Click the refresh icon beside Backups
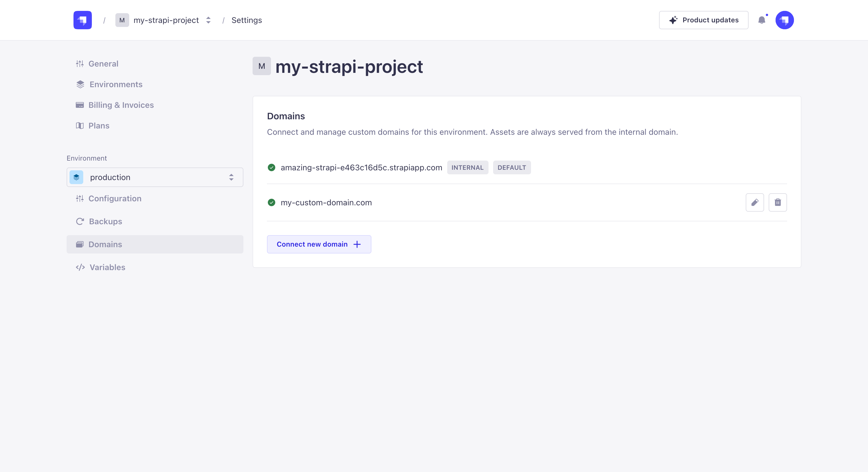The image size is (868, 472). (80, 221)
